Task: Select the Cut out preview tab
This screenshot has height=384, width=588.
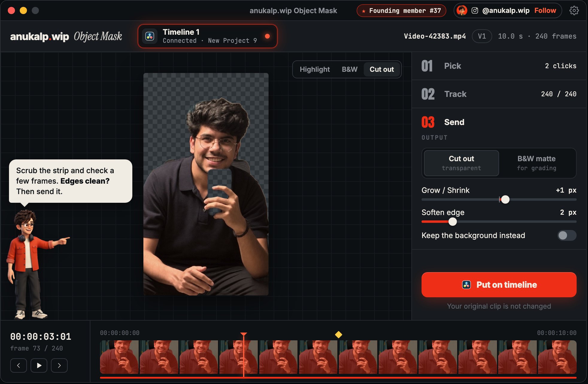Action: 382,69
